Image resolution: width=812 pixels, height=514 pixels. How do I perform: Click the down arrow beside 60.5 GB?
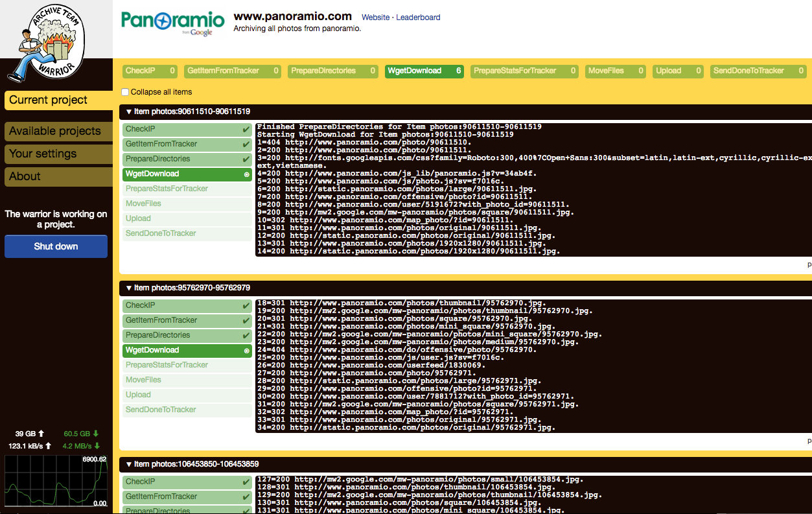(97, 433)
